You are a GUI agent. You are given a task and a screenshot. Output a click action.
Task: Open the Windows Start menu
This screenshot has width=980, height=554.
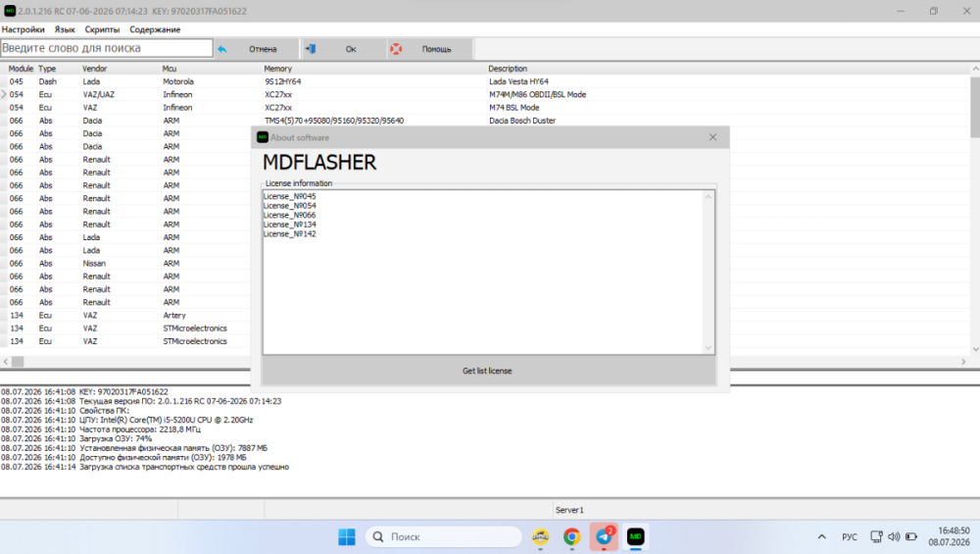click(x=347, y=536)
